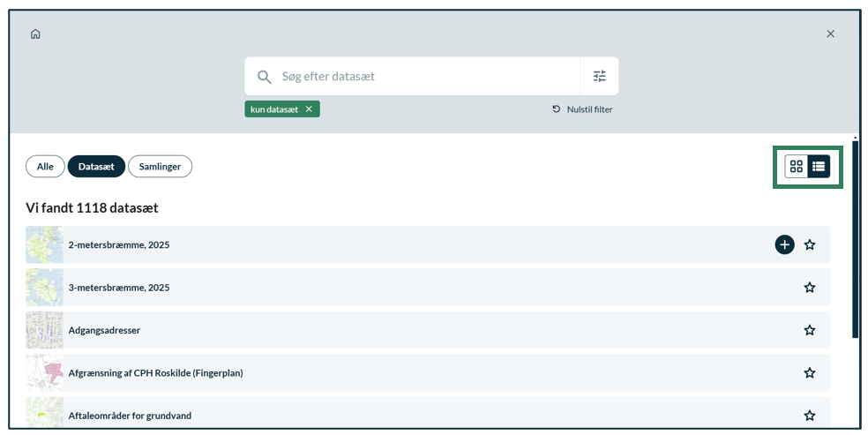868x435 pixels.
Task: Select the Datasæt tab
Action: (x=96, y=167)
